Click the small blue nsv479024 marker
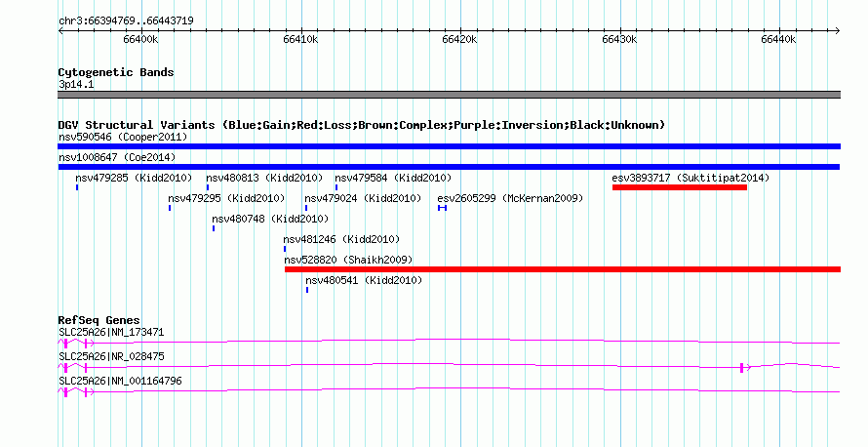This screenshot has width=868, height=447. (306, 208)
